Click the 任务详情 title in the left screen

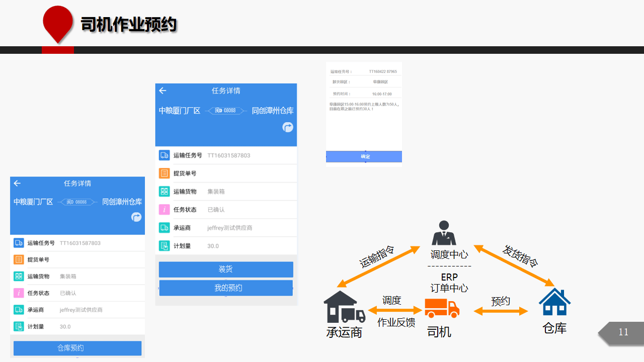point(77,184)
